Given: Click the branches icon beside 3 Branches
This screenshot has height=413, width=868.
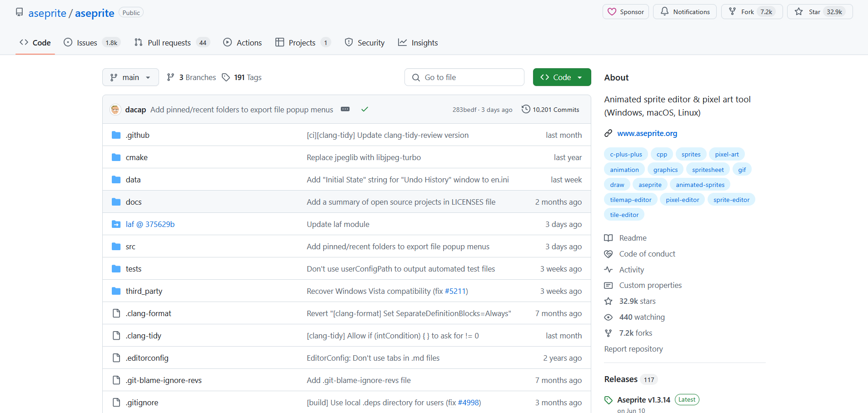Looking at the screenshot, I should (170, 77).
